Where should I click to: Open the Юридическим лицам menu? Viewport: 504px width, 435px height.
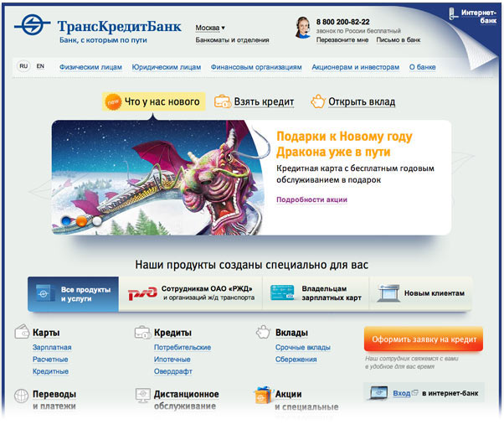pyautogui.click(x=167, y=67)
